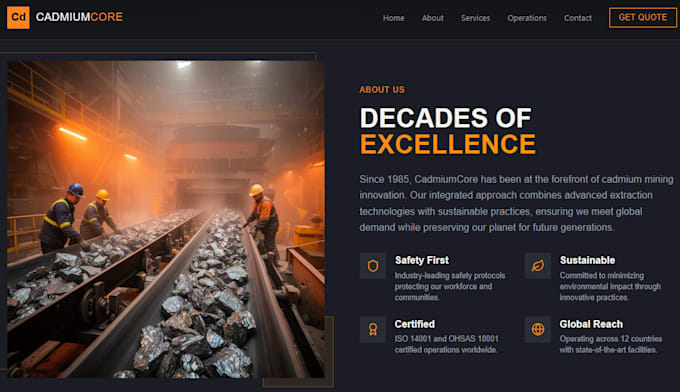The image size is (680, 392).
Task: Click the mining conveyor belt photo
Action: [166, 219]
